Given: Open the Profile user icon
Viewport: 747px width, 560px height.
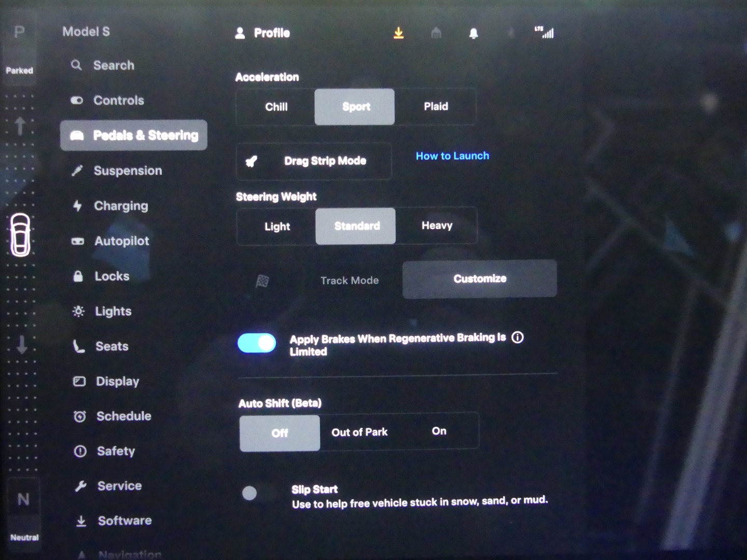Looking at the screenshot, I should click(x=240, y=33).
